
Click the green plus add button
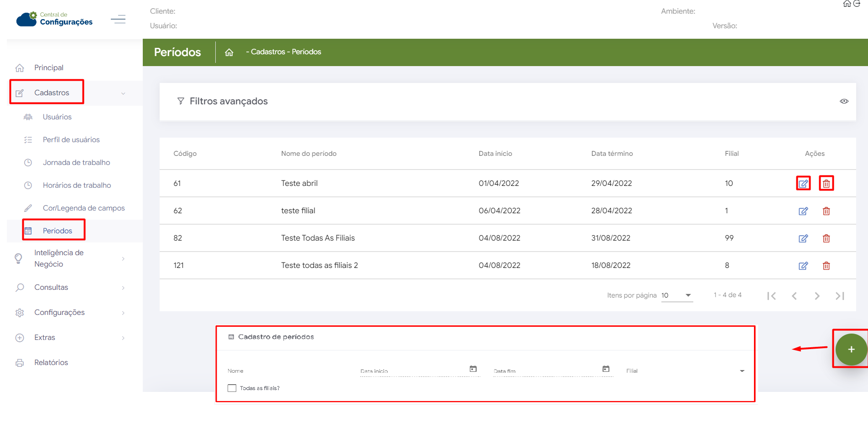click(x=851, y=350)
